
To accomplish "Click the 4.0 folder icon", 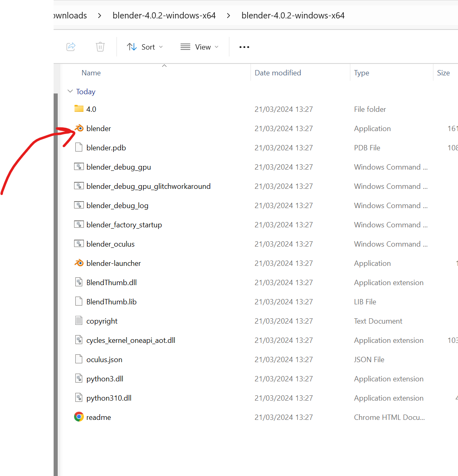I will [79, 109].
